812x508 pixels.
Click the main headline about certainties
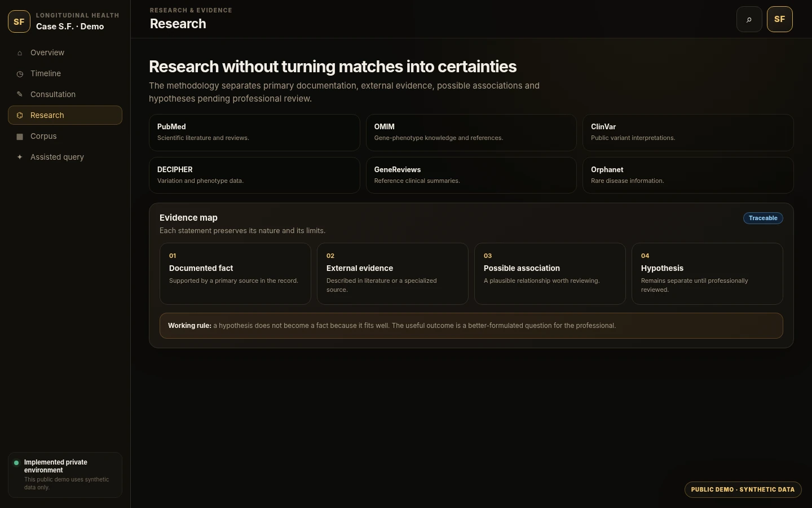333,67
